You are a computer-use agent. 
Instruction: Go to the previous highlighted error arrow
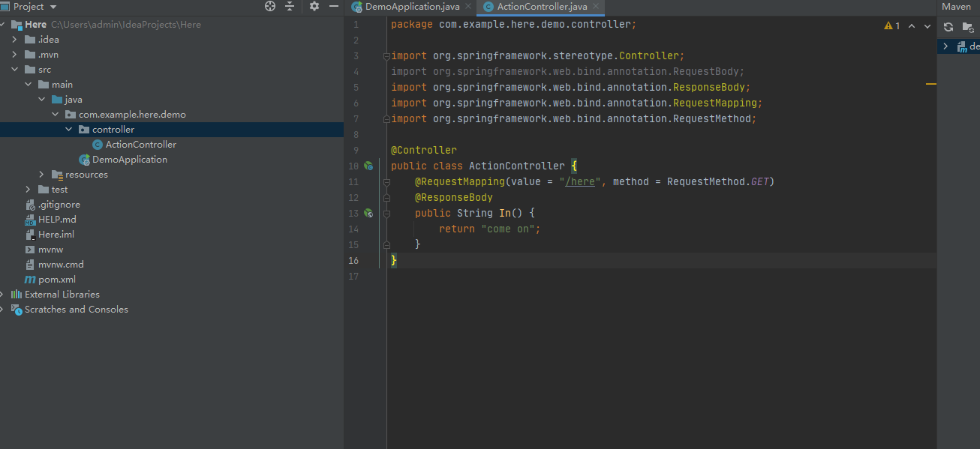(912, 25)
